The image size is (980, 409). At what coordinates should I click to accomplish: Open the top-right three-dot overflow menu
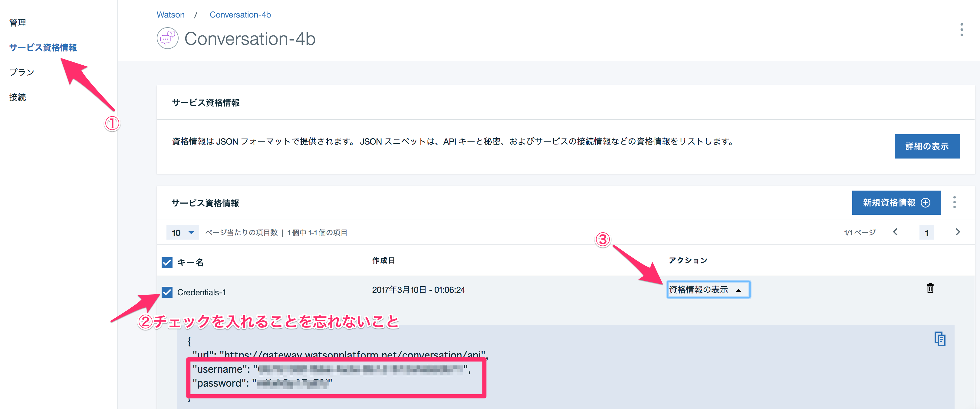961,30
